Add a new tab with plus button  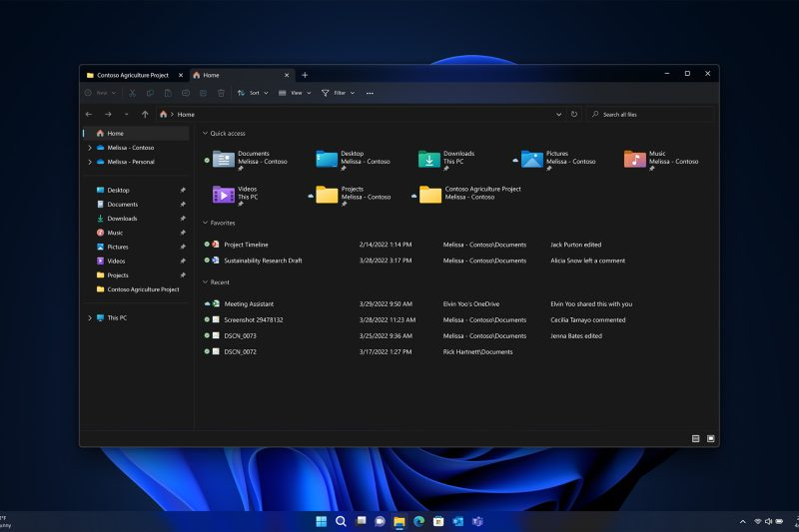[x=305, y=75]
